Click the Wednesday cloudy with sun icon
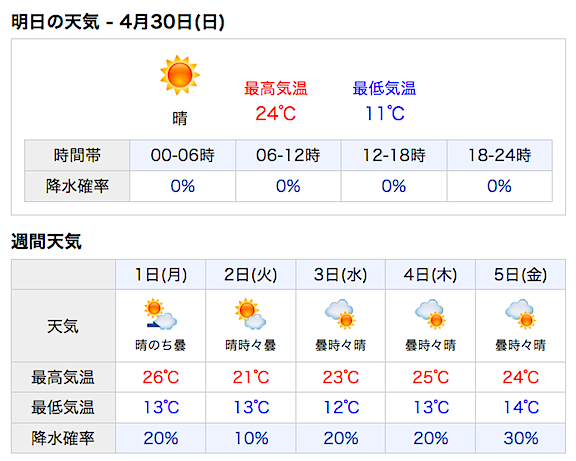576x461 pixels. coord(341,314)
